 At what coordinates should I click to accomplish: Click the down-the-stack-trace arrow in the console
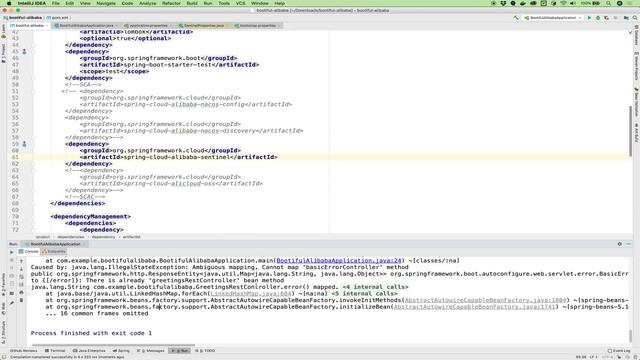point(22,269)
